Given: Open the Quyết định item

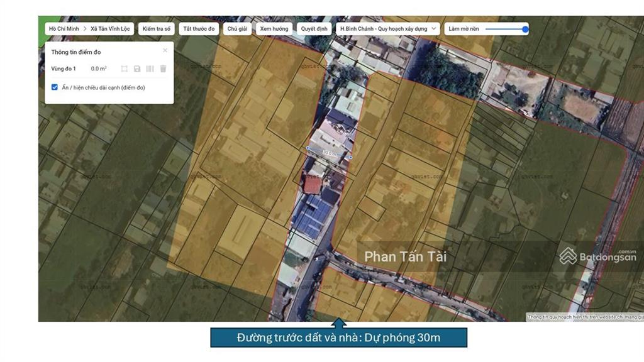Looking at the screenshot, I should point(314,29).
